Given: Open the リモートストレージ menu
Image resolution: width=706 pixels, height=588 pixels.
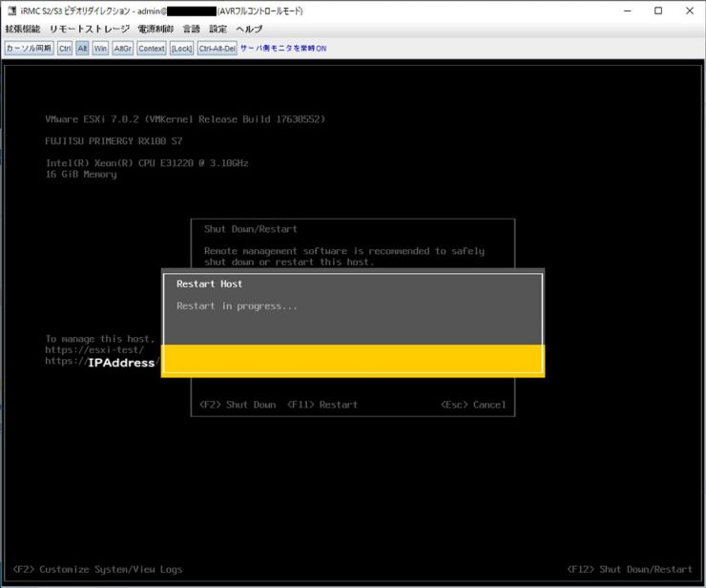Looking at the screenshot, I should pos(90,30).
